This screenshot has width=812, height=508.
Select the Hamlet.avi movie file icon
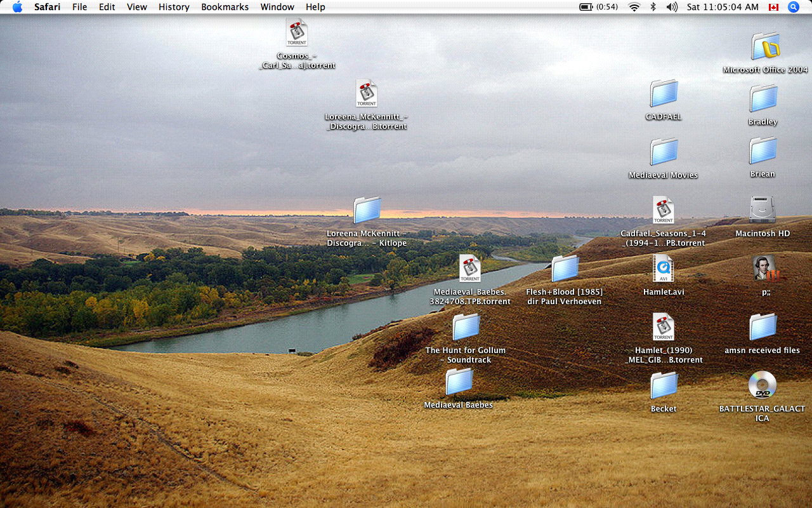(x=664, y=269)
